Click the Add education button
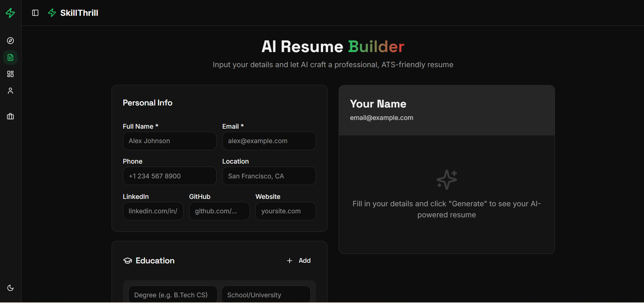The image size is (644, 303). (299, 261)
